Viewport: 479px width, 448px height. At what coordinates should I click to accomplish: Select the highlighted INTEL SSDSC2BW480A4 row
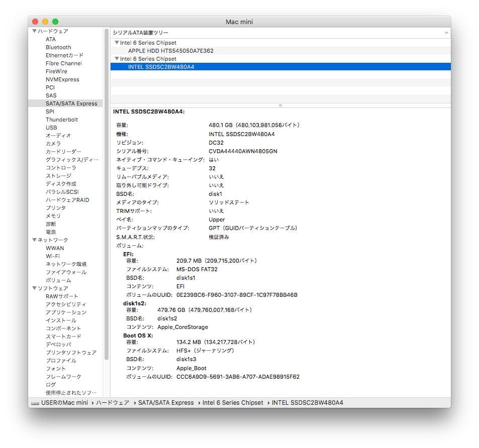click(x=280, y=67)
